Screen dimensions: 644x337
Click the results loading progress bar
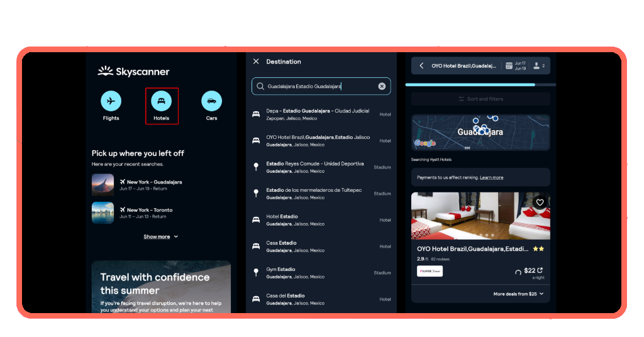point(480,84)
